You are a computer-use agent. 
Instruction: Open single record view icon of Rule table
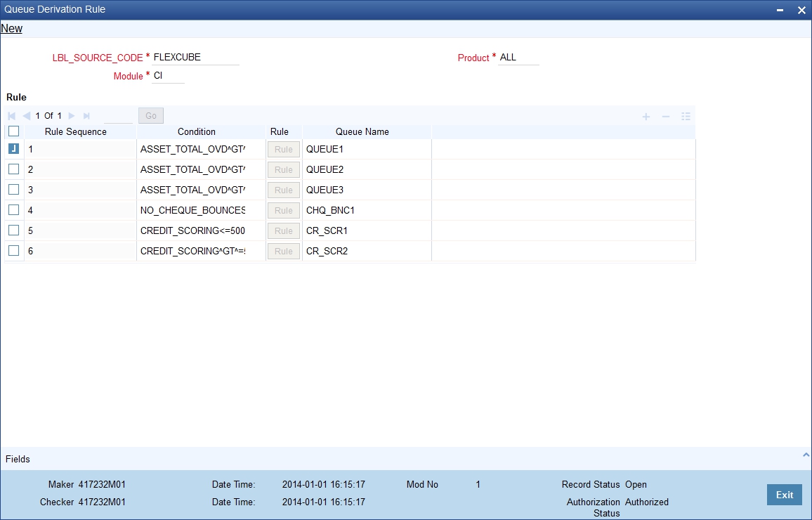[x=686, y=117]
